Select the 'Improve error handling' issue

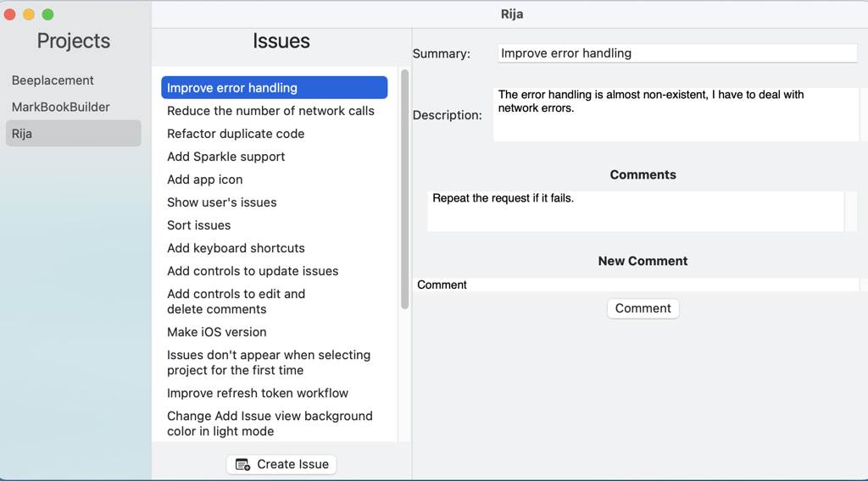click(232, 88)
